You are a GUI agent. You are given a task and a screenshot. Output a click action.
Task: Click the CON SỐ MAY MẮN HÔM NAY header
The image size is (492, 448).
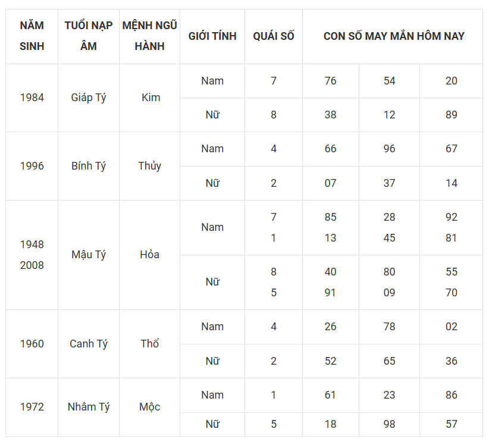pos(393,36)
